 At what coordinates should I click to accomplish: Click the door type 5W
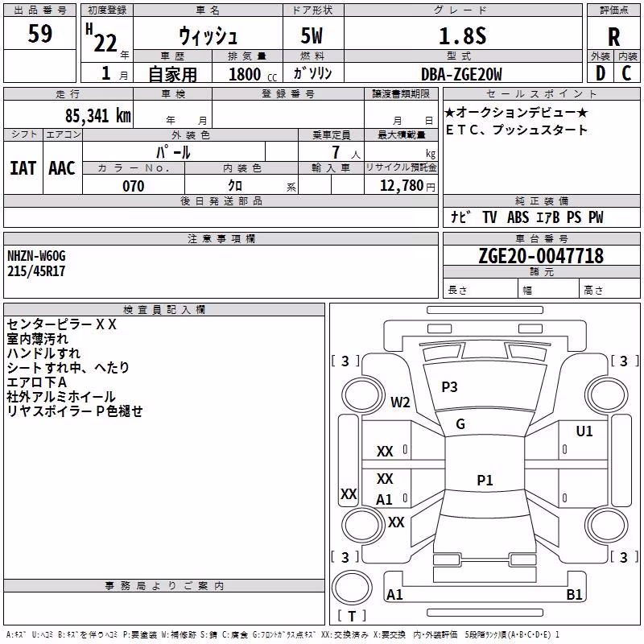(312, 35)
